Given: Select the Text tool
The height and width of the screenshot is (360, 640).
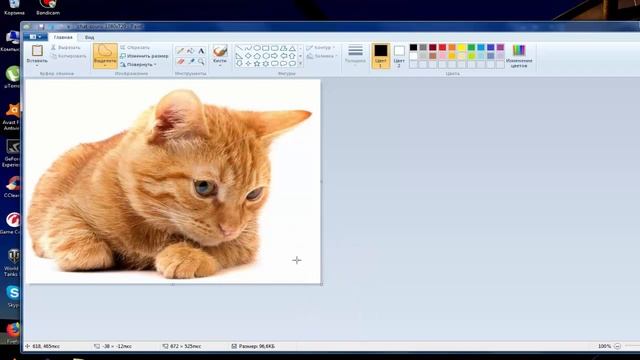Looking at the screenshot, I should pyautogui.click(x=201, y=51).
